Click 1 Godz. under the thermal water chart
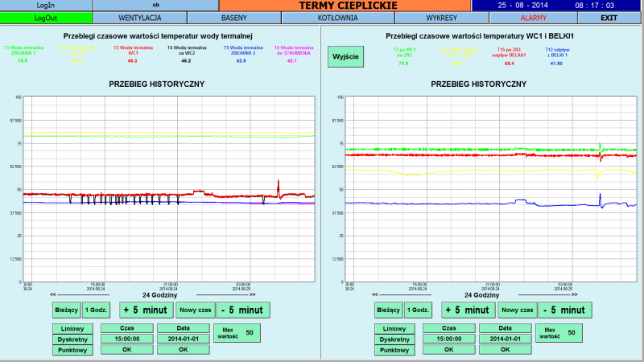 [x=96, y=310]
